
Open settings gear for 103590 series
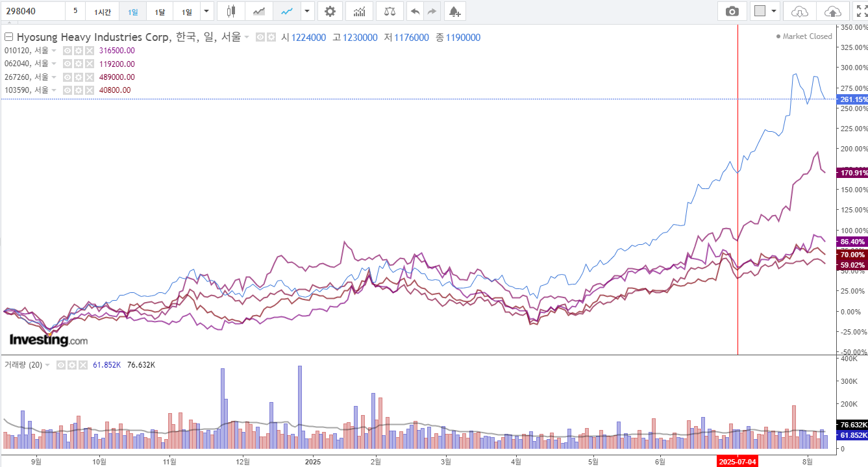click(x=78, y=90)
